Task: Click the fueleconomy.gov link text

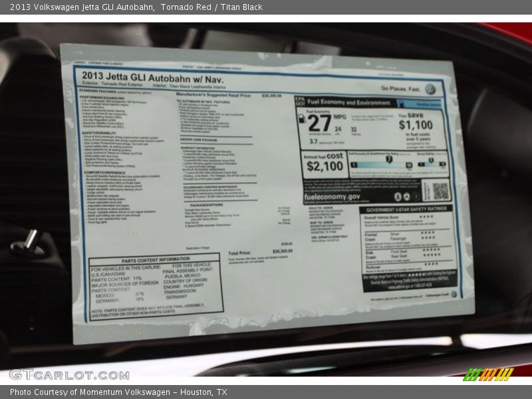Action: click(x=332, y=197)
